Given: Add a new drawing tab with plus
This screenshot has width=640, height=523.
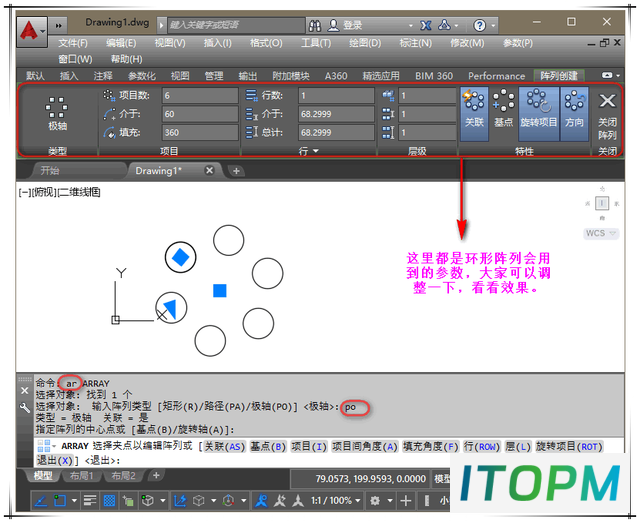Looking at the screenshot, I should (x=236, y=171).
